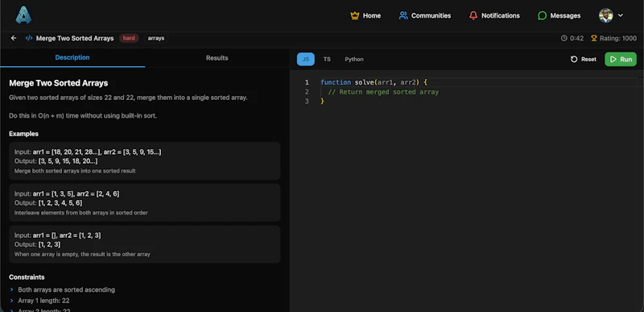Viewport: 644px width, 312px height.
Task: Click the Communities people icon
Action: [403, 15]
